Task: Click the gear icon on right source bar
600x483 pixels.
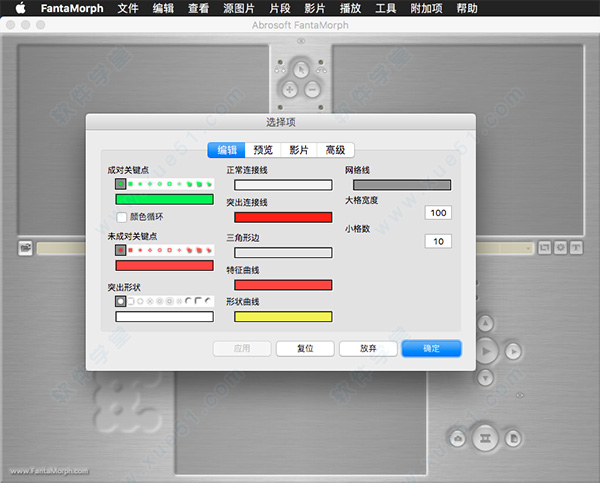Action: click(561, 248)
